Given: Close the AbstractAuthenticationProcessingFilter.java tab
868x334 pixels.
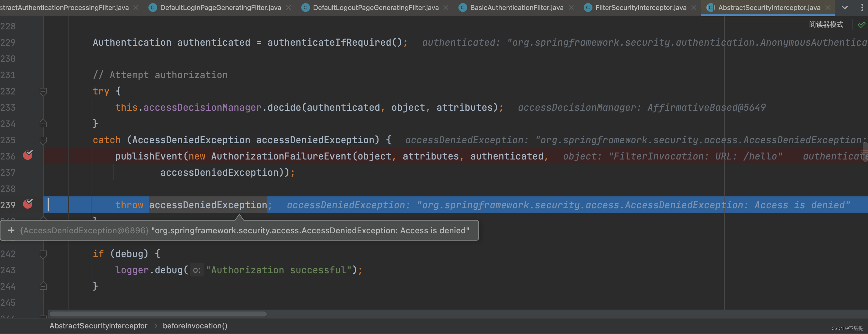Looking at the screenshot, I should (136, 8).
